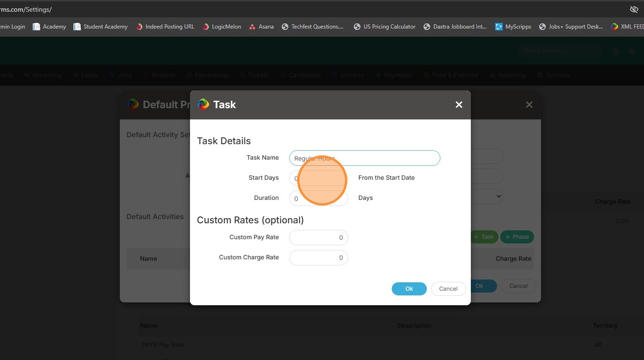This screenshot has width=644, height=360.
Task: Open the Academy bookmark
Action: tap(49, 27)
